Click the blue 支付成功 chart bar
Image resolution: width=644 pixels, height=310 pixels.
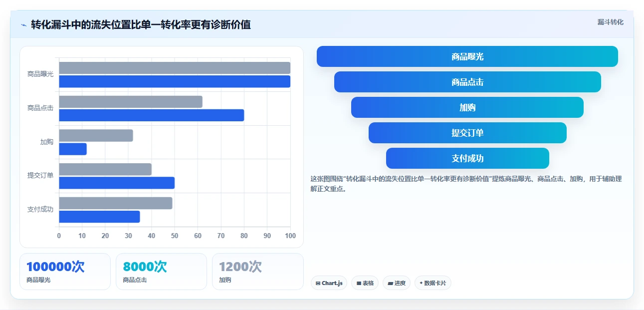[99, 217]
